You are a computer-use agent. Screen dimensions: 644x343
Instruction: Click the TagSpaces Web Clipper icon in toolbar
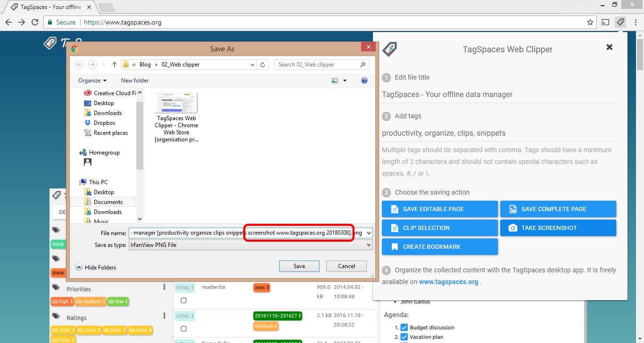620,22
